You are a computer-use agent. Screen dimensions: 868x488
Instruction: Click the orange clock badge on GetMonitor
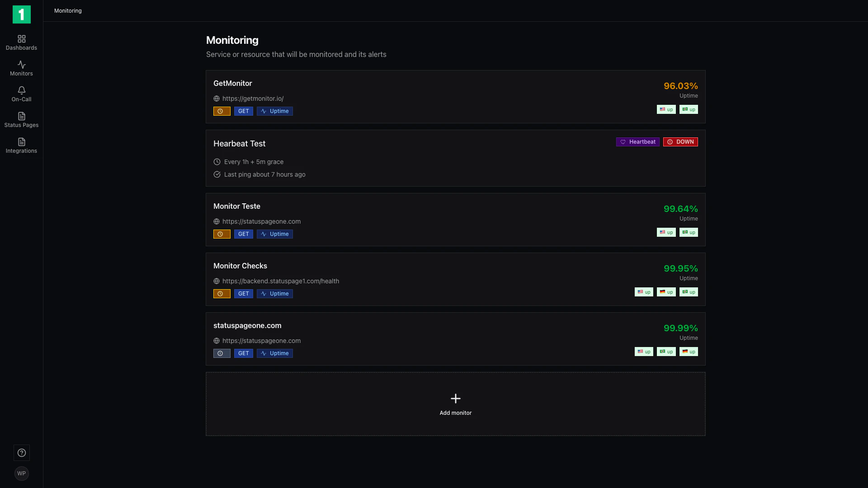[221, 111]
